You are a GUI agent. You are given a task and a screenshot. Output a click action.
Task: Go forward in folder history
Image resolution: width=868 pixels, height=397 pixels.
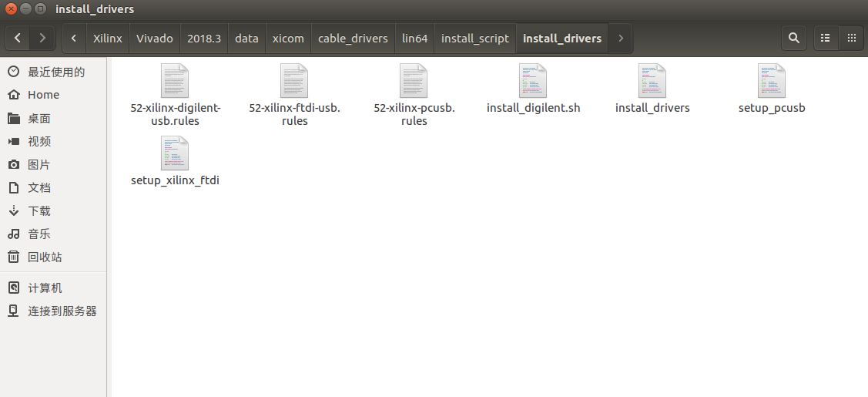point(42,38)
